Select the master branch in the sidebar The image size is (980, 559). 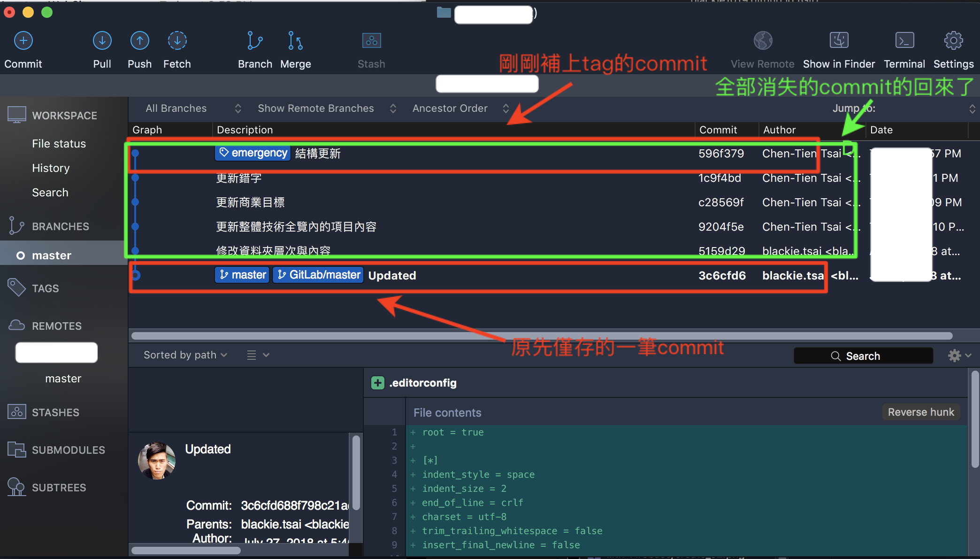52,256
